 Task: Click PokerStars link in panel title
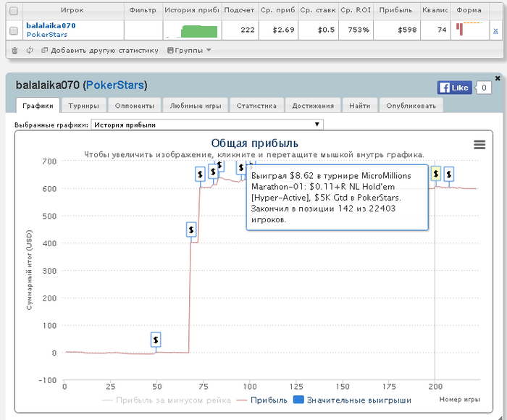point(114,85)
